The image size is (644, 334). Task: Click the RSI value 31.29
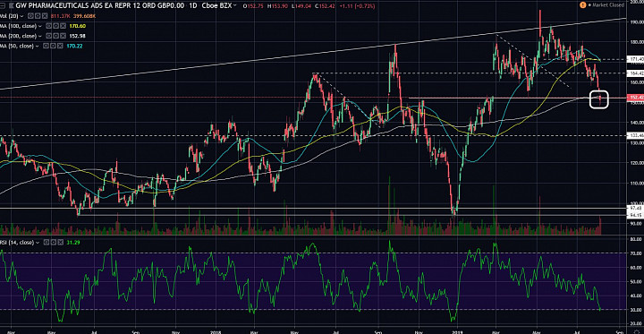click(73, 243)
